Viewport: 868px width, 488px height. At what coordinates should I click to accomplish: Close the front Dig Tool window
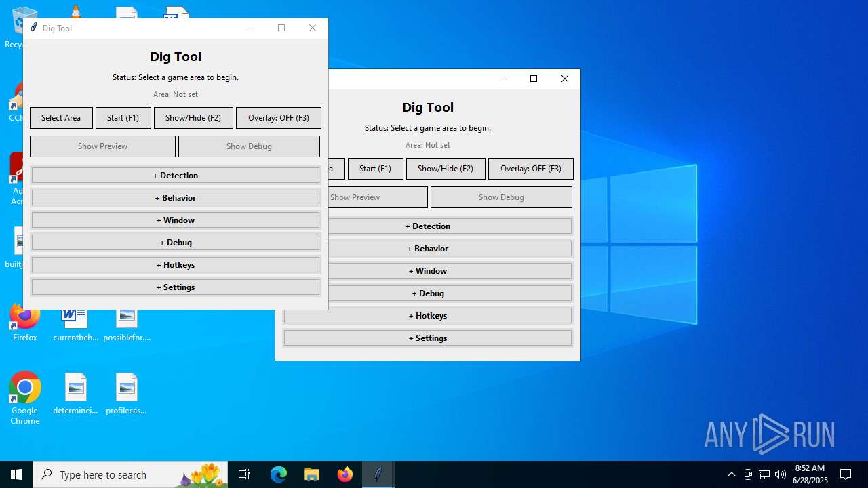[x=313, y=28]
